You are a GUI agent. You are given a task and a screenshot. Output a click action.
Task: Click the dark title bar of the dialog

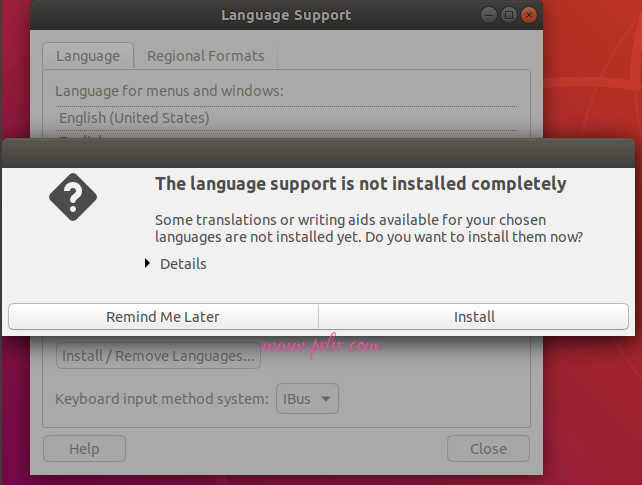point(320,153)
